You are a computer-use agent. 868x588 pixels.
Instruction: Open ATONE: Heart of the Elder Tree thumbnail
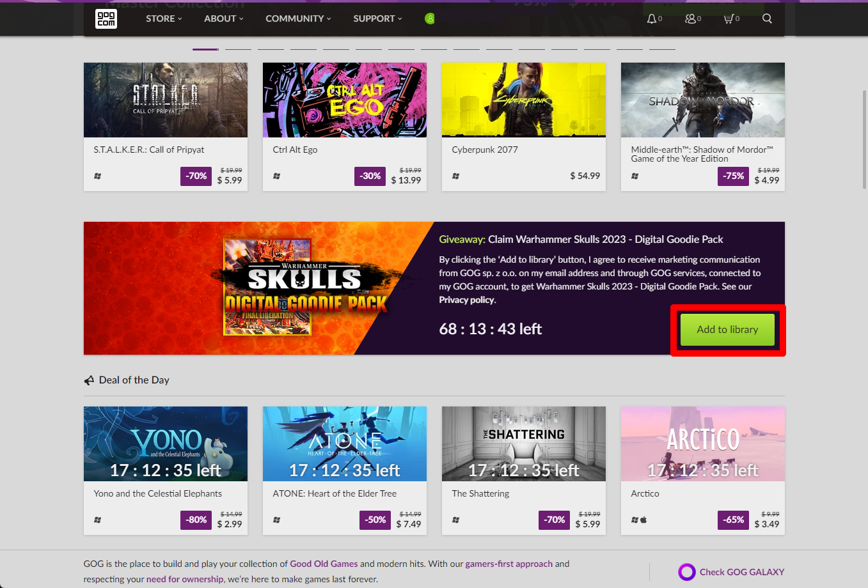(345, 444)
